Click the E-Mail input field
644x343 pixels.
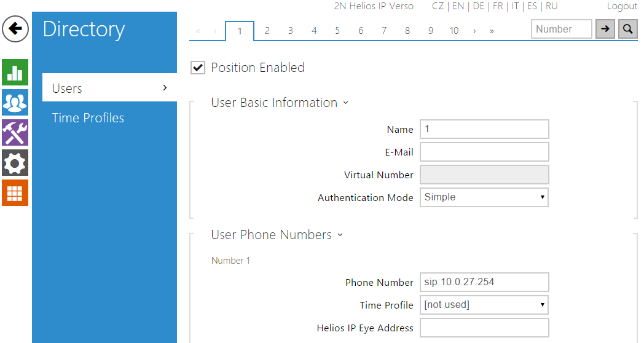pyautogui.click(x=484, y=152)
